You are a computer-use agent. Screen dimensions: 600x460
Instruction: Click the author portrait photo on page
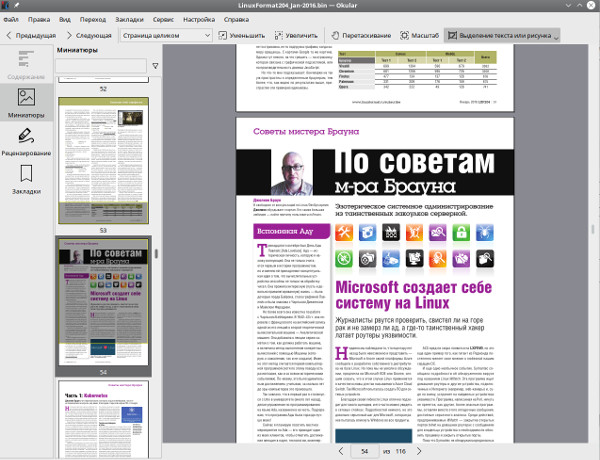click(x=292, y=173)
